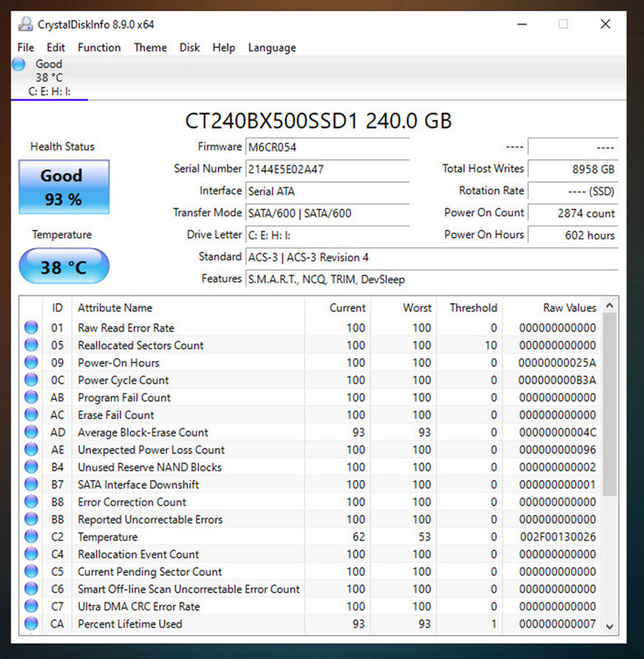Click the status orb for Erase Fail Count
644x659 pixels.
click(31, 414)
